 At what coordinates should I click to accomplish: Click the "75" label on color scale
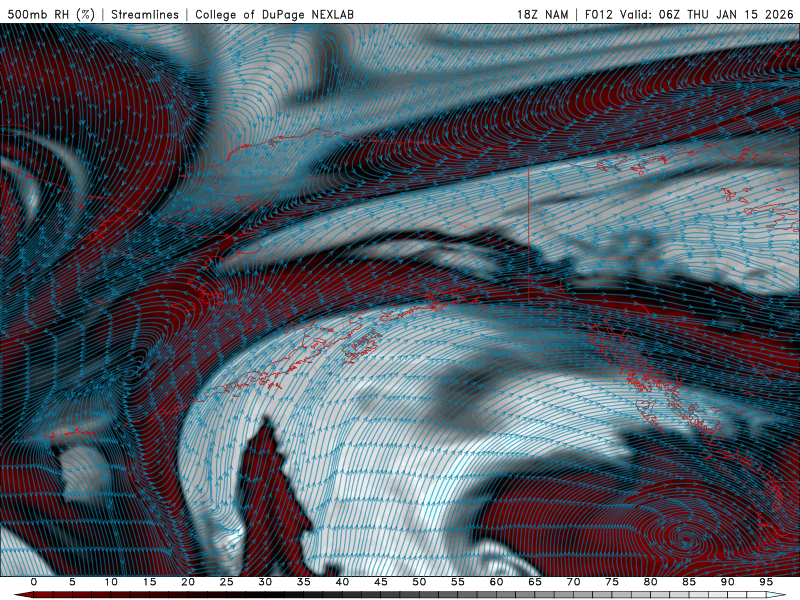612,582
